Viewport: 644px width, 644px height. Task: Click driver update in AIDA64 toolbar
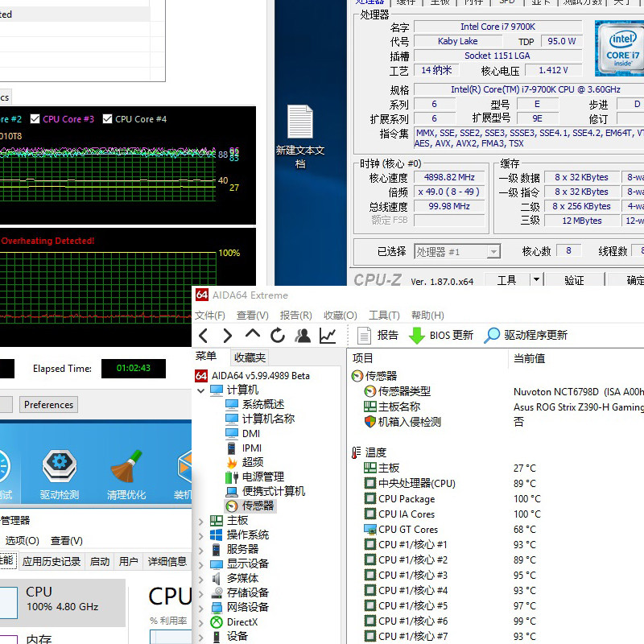(526, 336)
